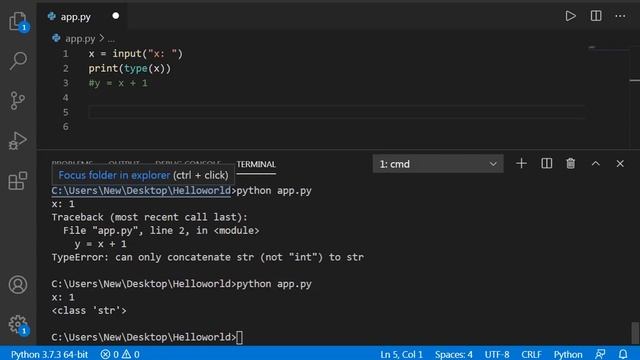Click line 2 code print(type(x))

130,69
